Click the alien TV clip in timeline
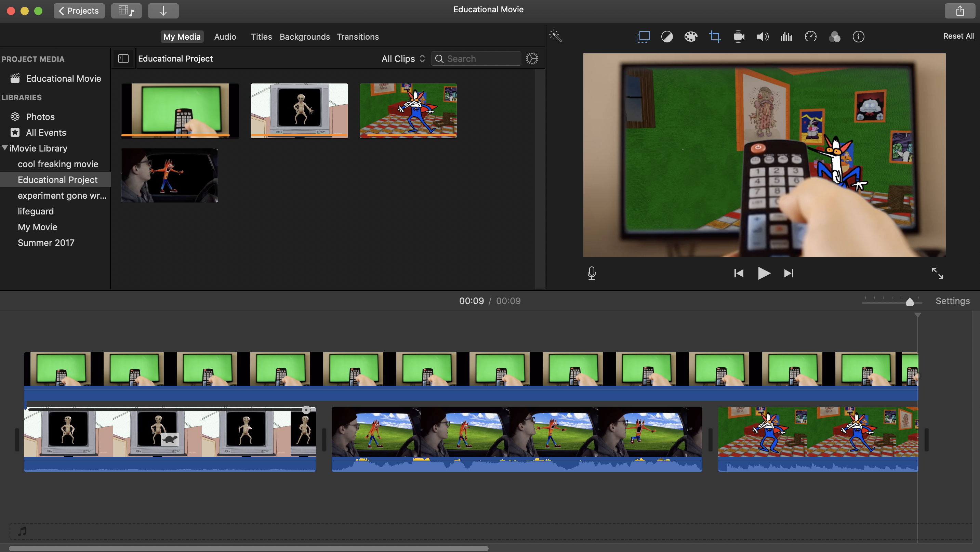980x552 pixels. (170, 439)
